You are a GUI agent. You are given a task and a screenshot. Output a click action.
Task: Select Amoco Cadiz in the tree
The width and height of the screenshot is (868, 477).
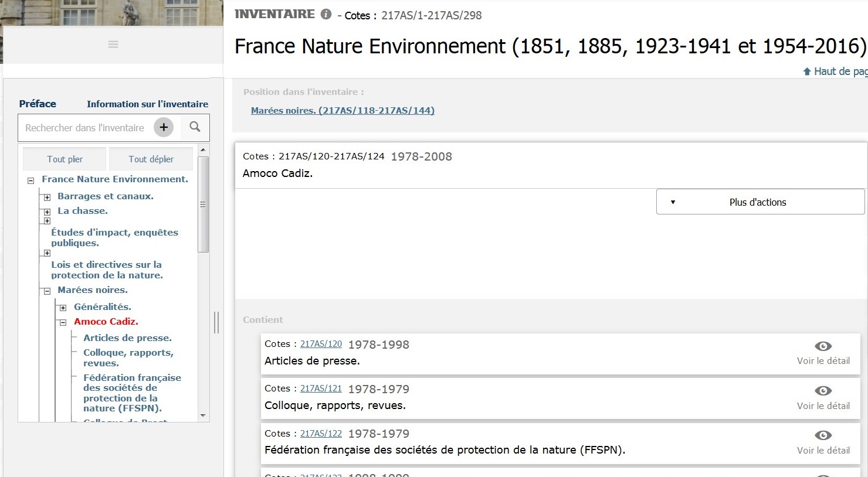point(106,321)
